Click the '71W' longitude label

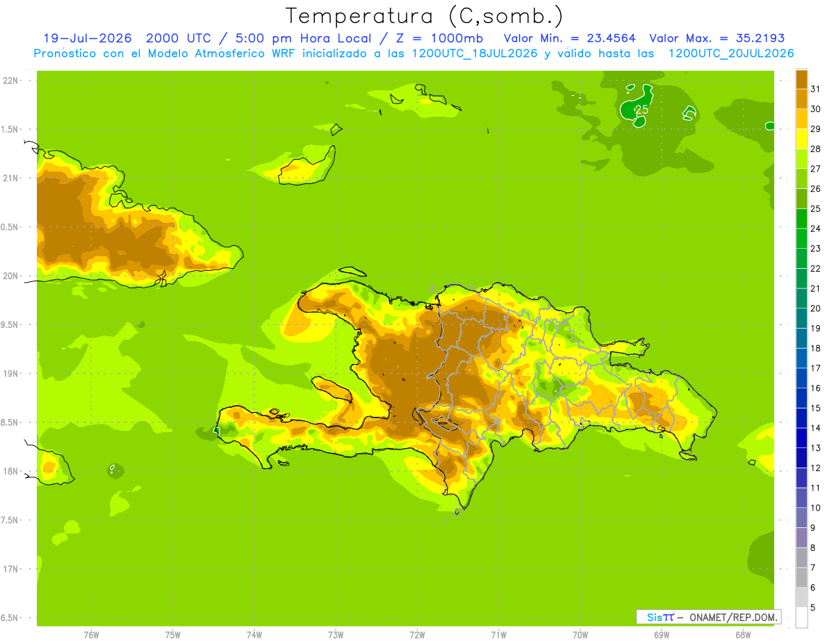(498, 635)
